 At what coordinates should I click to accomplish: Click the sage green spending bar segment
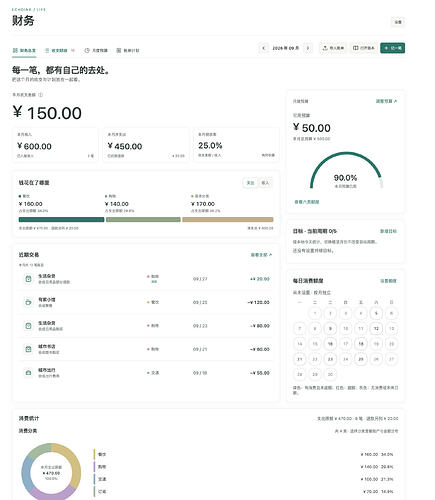click(143, 219)
